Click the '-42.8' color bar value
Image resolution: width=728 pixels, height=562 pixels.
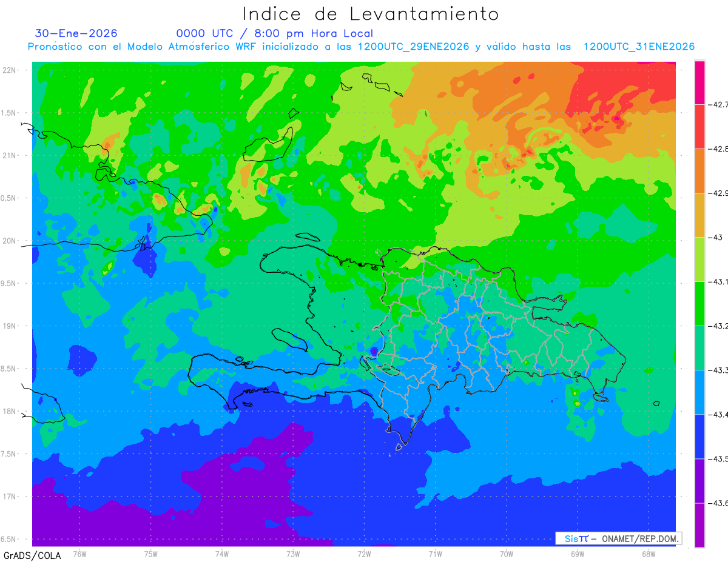tap(719, 149)
